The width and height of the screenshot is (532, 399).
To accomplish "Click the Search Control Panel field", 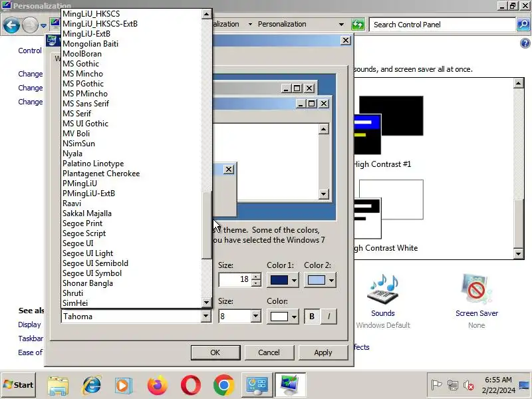I will pos(442,25).
